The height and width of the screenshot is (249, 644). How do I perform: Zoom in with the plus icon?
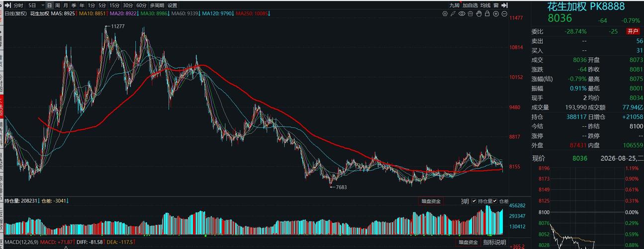(496, 14)
